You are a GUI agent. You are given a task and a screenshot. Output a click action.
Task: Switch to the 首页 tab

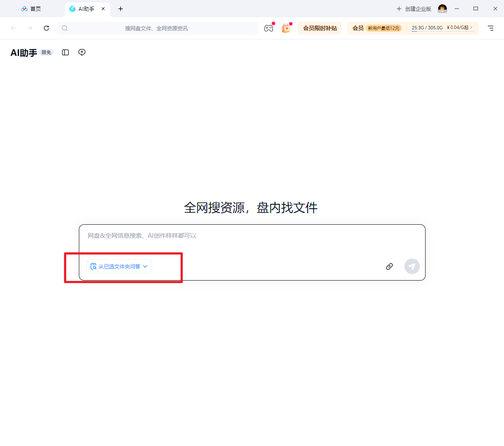pyautogui.click(x=31, y=9)
